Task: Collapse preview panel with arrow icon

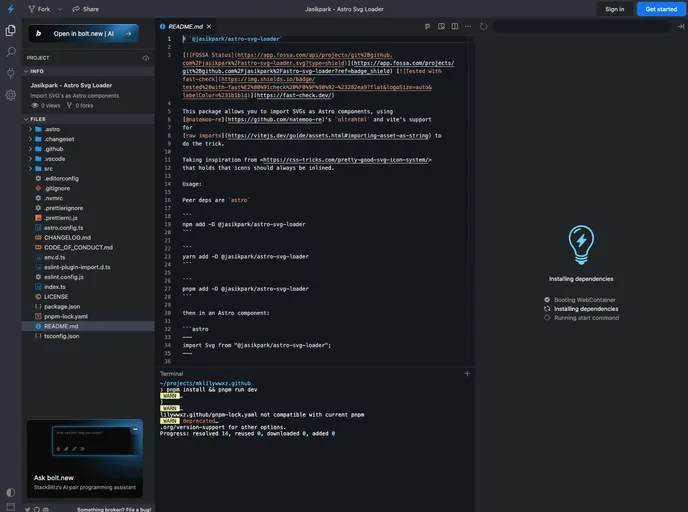Action: pyautogui.click(x=681, y=26)
